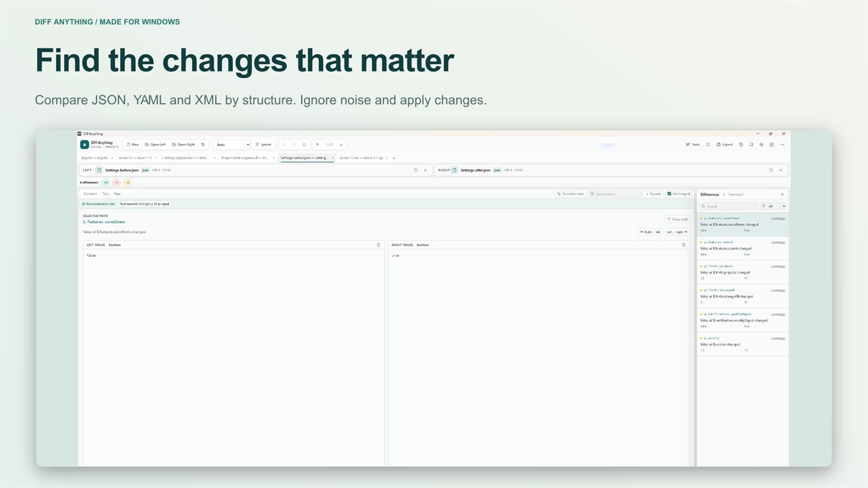Expand all nodes with Expand button
The height and width of the screenshot is (488, 868).
click(653, 194)
